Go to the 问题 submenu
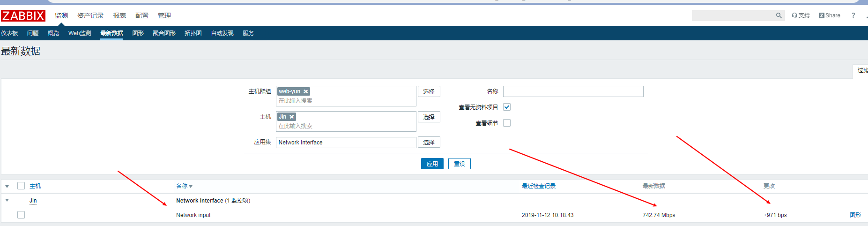This screenshot has height=226, width=868. click(x=33, y=33)
